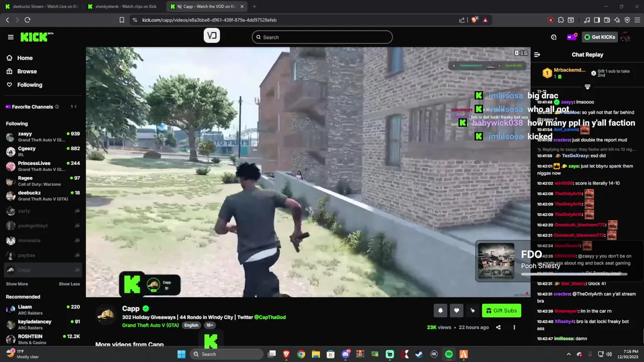The height and width of the screenshot is (362, 644).
Task: Switch to deebuckz Stream browser tab
Action: (x=41, y=7)
